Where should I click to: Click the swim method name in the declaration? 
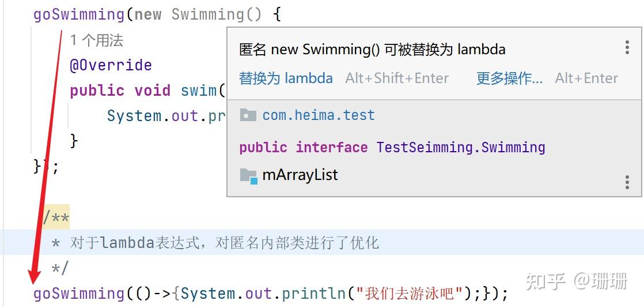click(198, 91)
